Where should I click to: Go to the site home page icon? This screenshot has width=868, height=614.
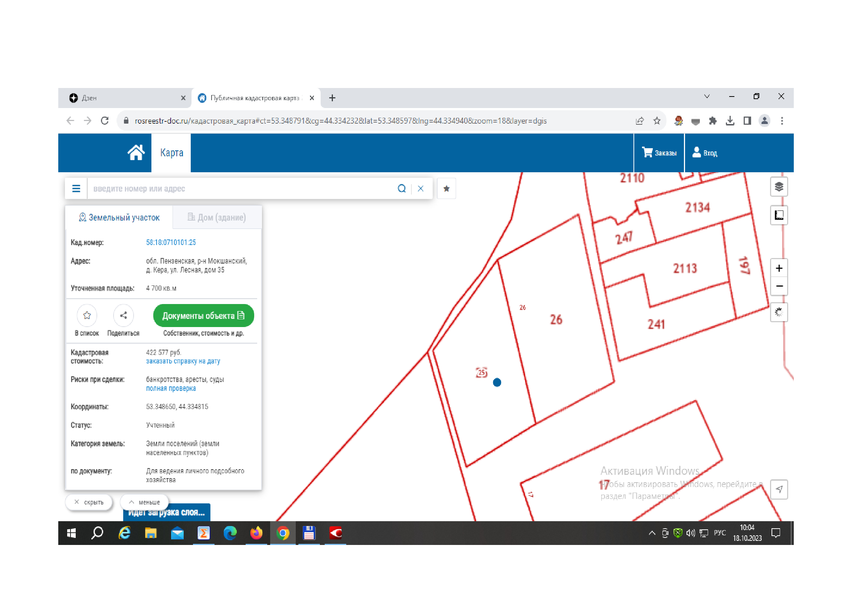[x=136, y=153]
